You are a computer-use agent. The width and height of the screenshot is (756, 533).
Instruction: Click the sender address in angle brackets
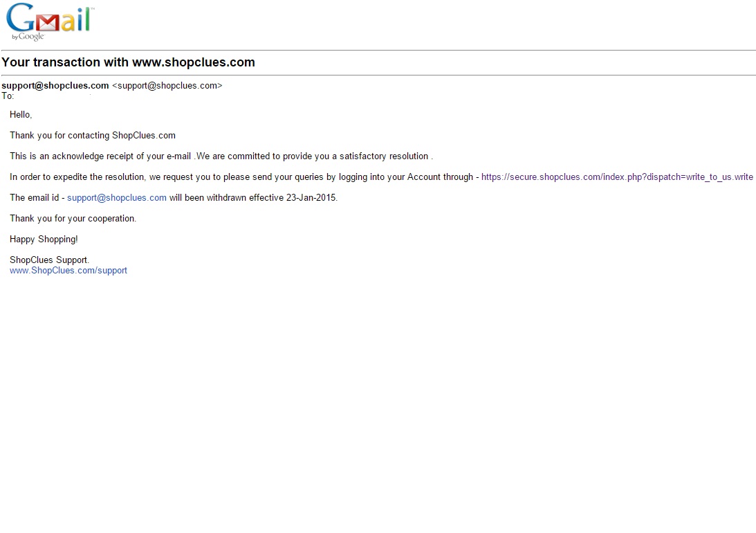coord(167,85)
